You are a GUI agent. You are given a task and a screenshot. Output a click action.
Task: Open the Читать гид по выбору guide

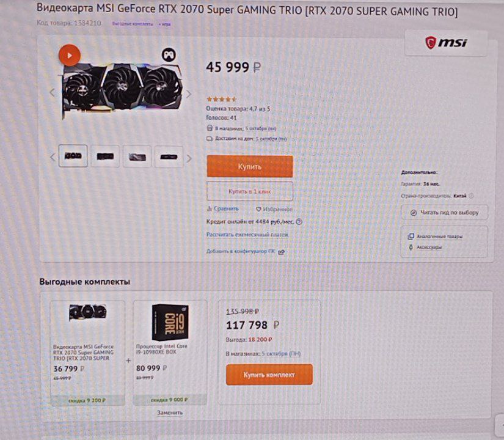(445, 213)
